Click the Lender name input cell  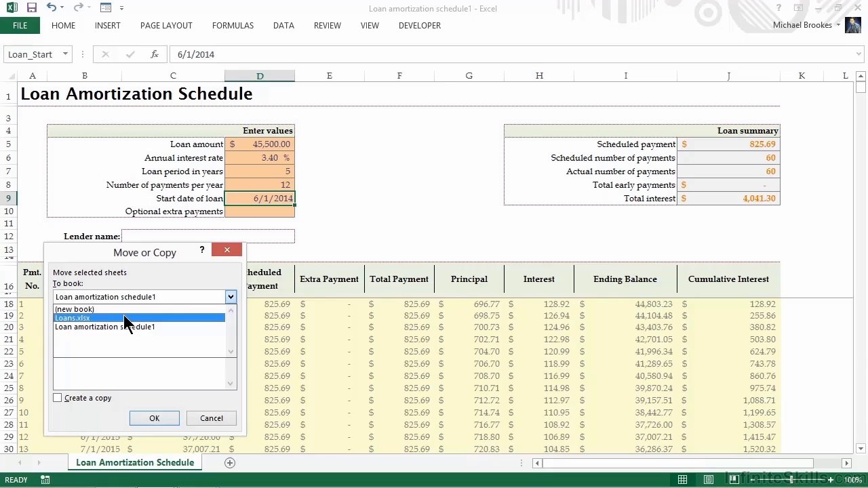(x=208, y=236)
